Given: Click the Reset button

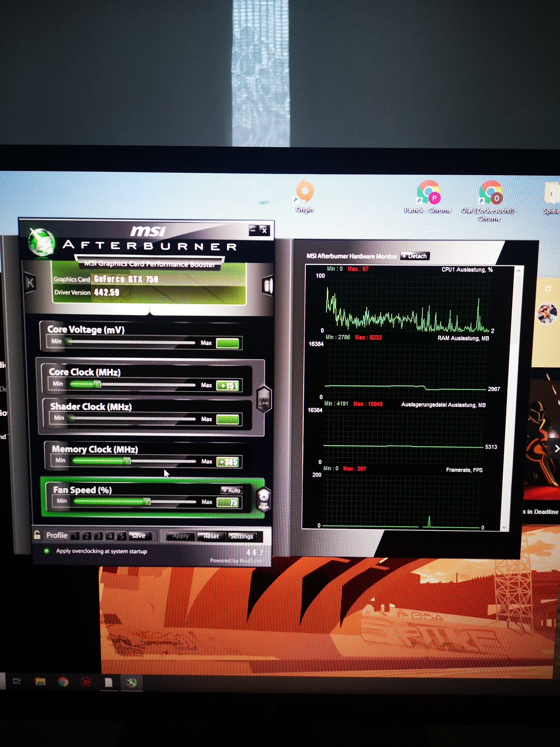Looking at the screenshot, I should pyautogui.click(x=211, y=536).
